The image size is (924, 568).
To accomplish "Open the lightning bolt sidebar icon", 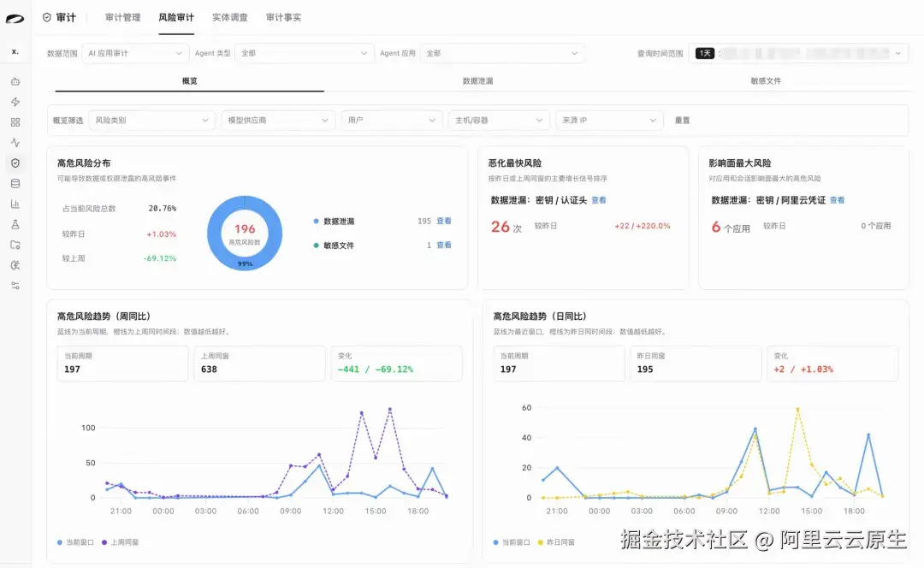I will click(15, 102).
